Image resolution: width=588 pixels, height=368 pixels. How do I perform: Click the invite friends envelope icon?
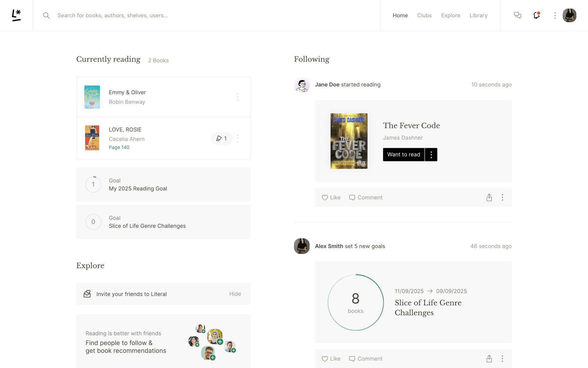[x=87, y=294]
